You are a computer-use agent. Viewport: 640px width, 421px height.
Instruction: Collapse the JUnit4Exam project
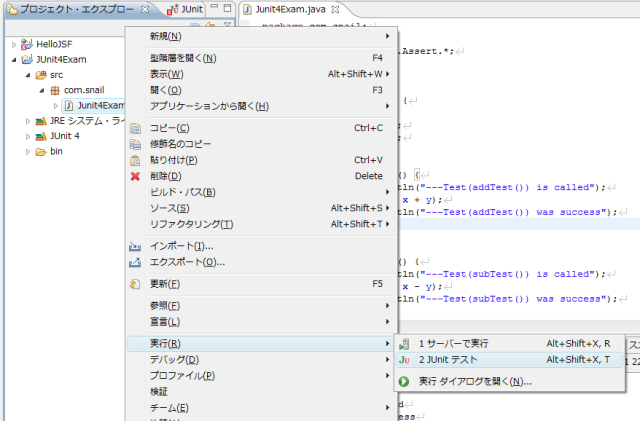tap(13, 60)
